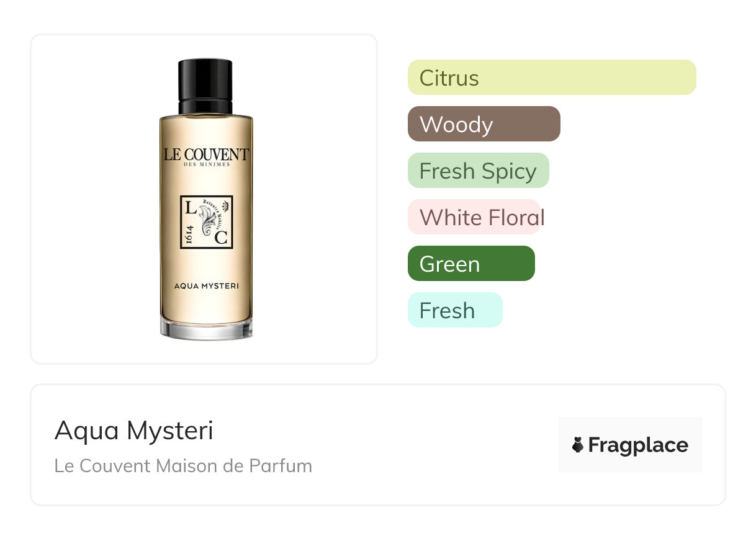Click the Green accord bar

(x=471, y=264)
